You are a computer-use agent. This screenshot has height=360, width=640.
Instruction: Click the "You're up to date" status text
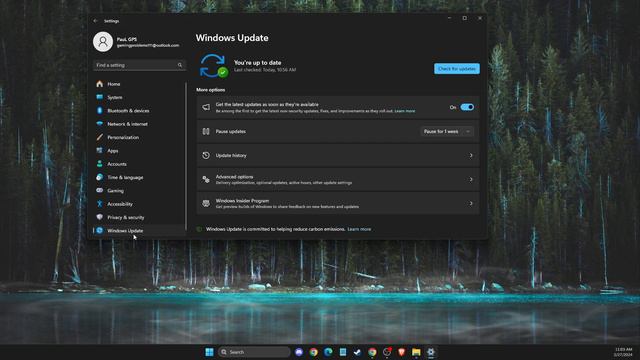258,62
